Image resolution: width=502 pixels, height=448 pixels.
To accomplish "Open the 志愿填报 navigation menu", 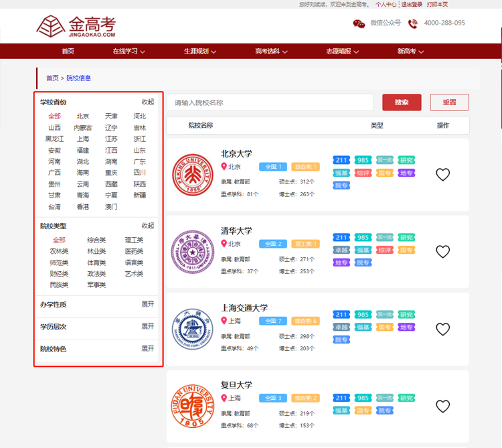I will (x=342, y=52).
